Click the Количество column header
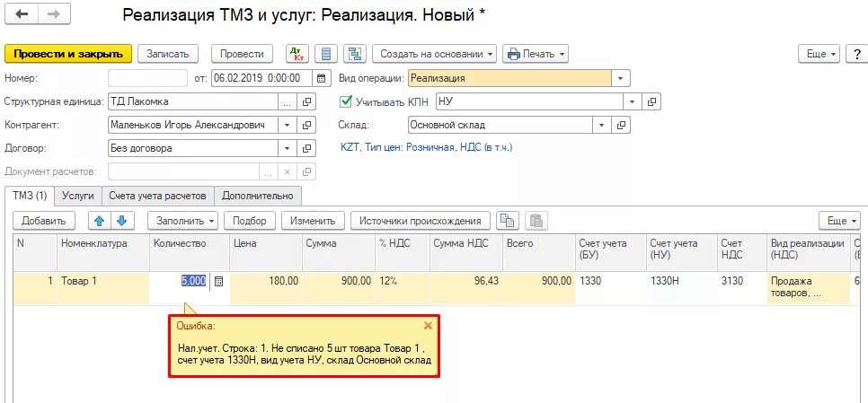The height and width of the screenshot is (403, 868). (190, 252)
